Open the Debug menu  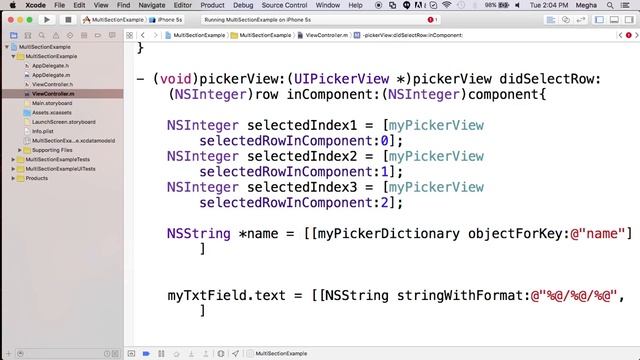[243, 5]
